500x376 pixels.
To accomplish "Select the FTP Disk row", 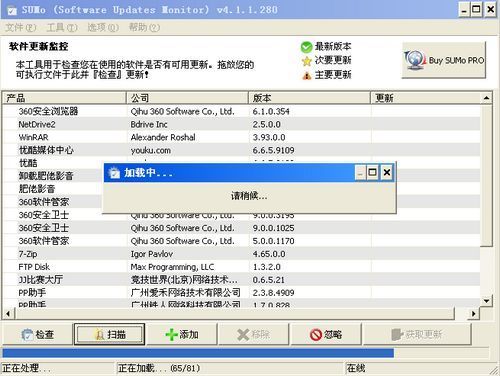I will tap(242, 267).
